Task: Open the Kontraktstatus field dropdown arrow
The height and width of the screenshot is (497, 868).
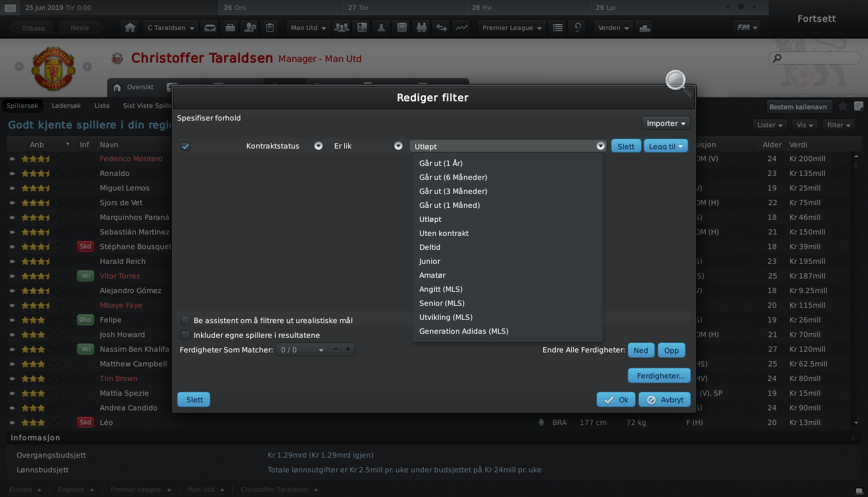Action: pos(318,146)
